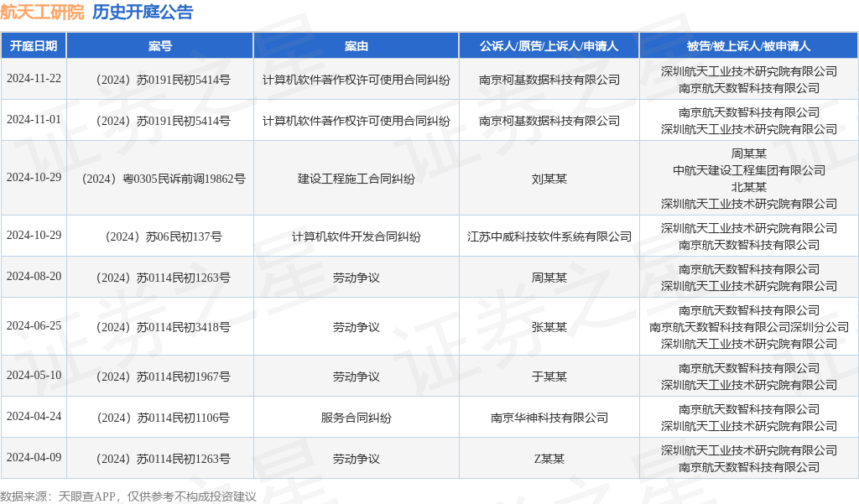Click the 建设工程施工合同纠纷 cause cell
This screenshot has height=504, width=859.
(x=356, y=179)
